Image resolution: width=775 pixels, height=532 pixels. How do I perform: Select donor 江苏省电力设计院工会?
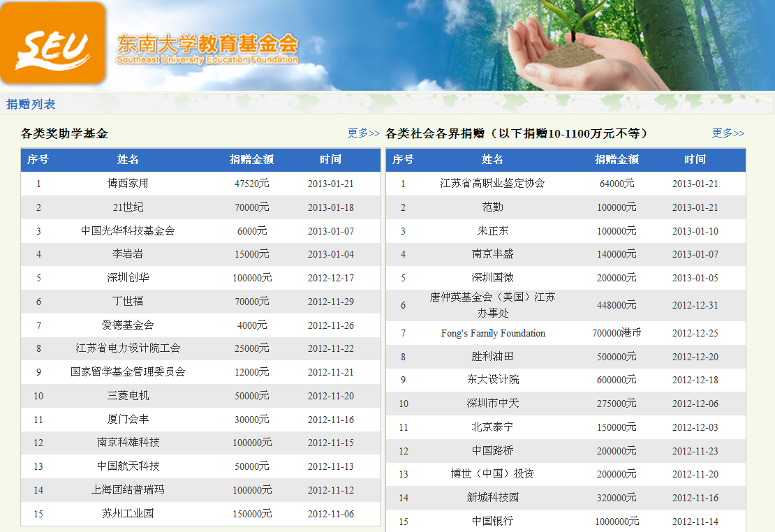coord(128,348)
